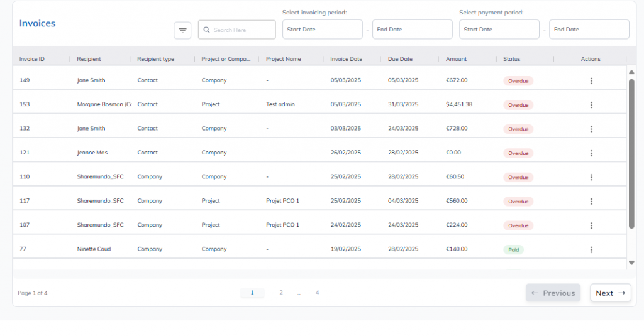Click the Previous page button
Viewport: 644px width, 336px height.
click(x=553, y=293)
